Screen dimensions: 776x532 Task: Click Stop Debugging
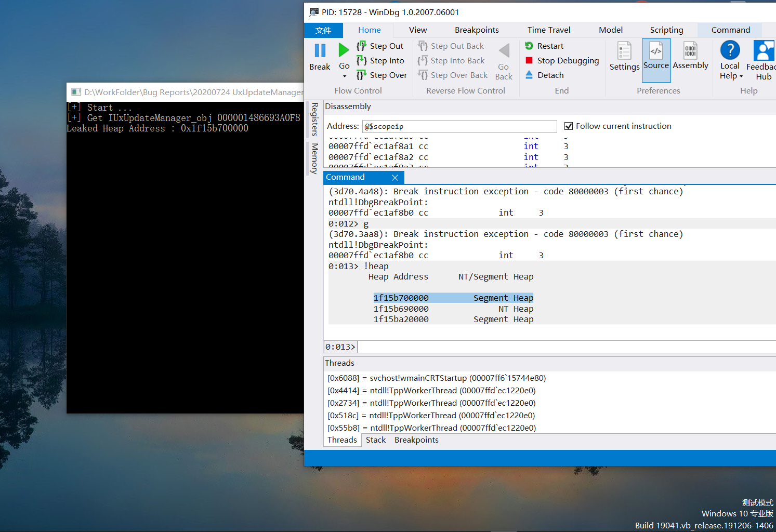(562, 61)
